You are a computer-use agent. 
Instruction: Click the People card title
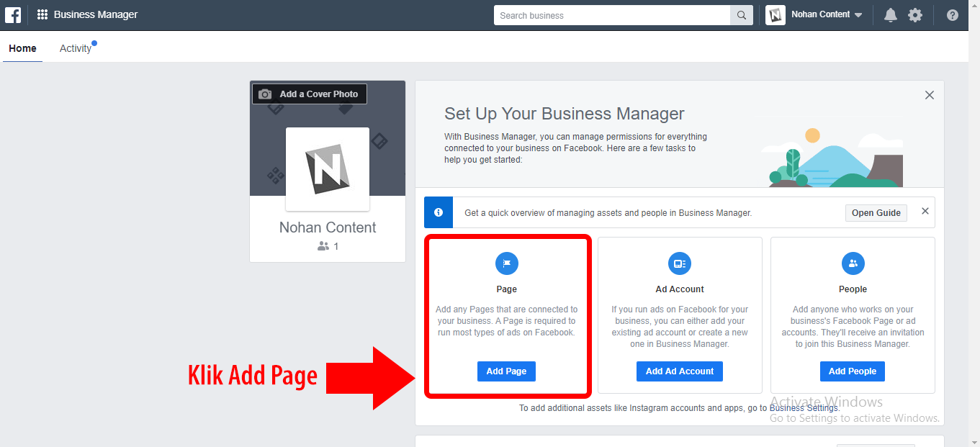[853, 289]
